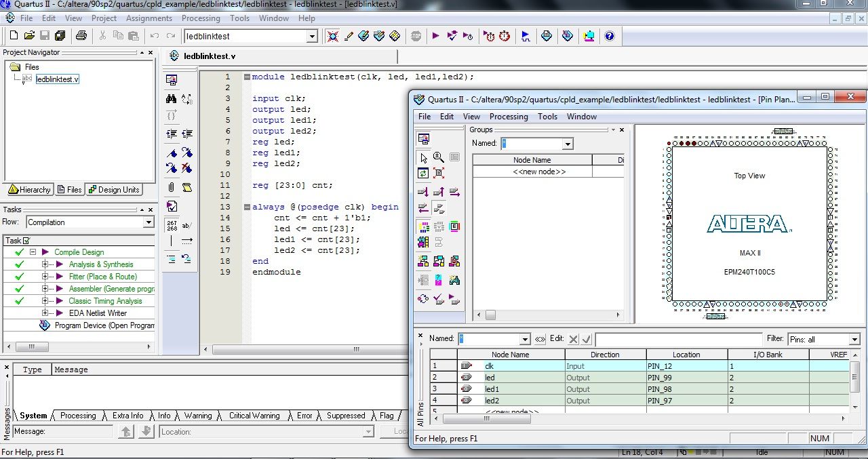The height and width of the screenshot is (459, 868).
Task: Toggle line numbers icon in editor sidebar
Action: [172, 224]
